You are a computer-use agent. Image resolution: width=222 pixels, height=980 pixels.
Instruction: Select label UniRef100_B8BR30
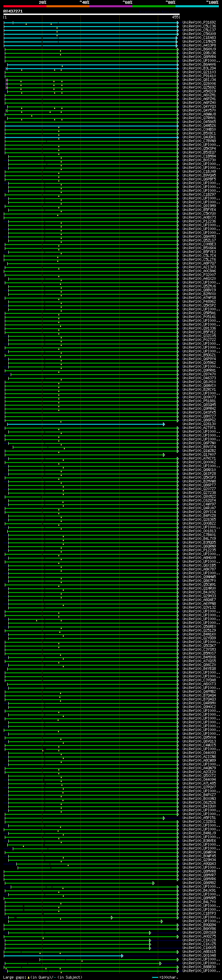pos(199,967)
